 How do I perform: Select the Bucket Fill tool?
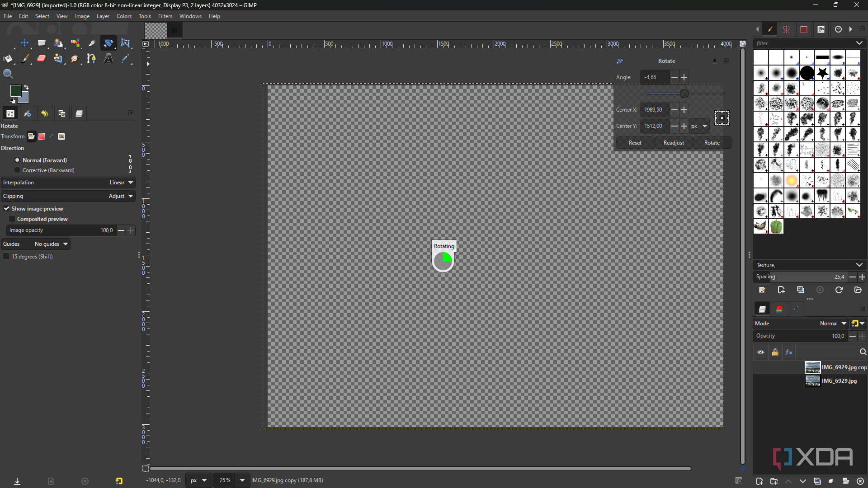(8, 59)
